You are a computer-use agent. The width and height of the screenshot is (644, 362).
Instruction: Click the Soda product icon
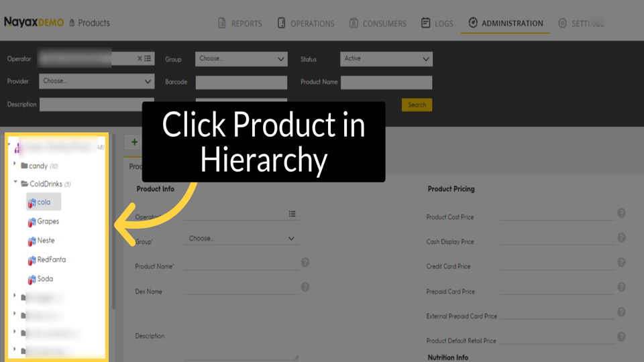click(x=32, y=280)
